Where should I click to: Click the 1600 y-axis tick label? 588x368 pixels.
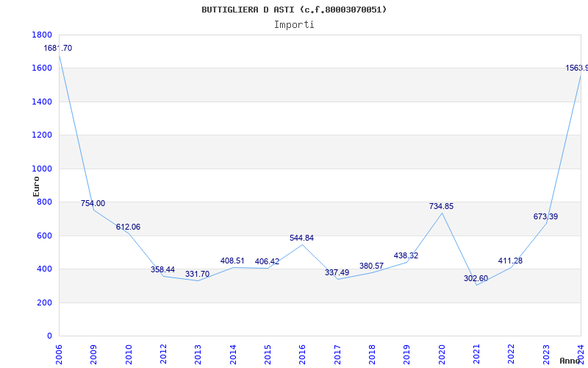tap(42, 68)
